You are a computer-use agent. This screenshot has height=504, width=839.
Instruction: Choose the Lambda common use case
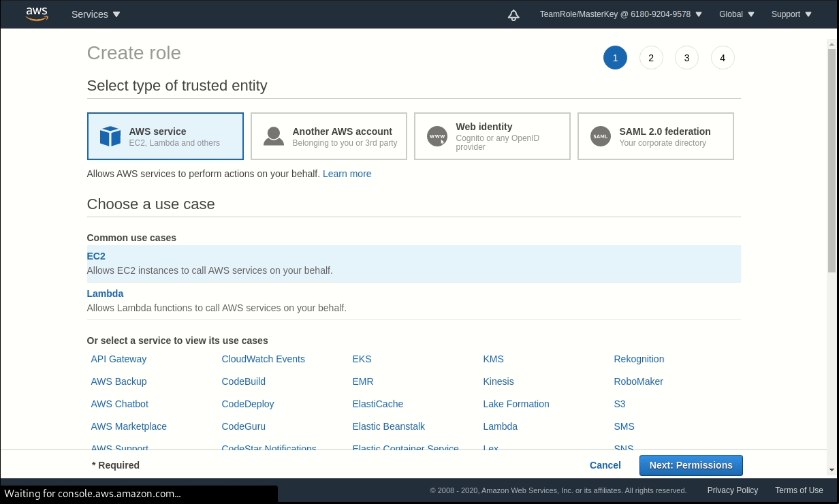coord(413,301)
